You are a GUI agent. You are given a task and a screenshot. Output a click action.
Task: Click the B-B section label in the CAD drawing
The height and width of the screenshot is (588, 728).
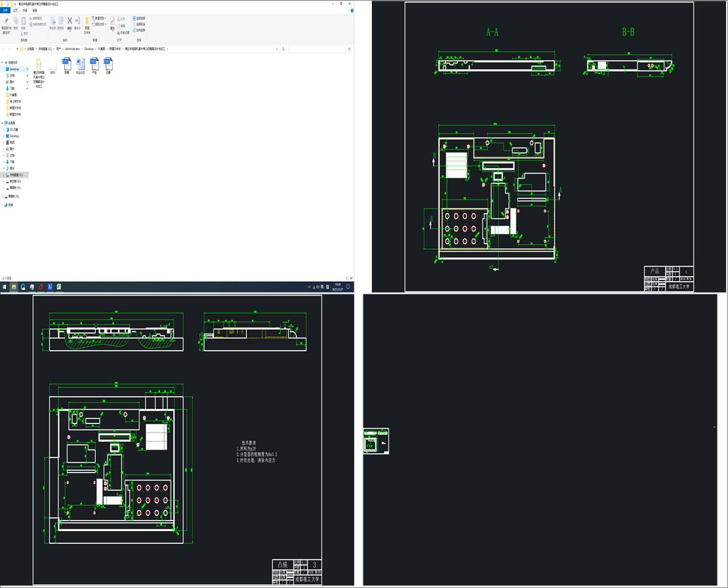tap(628, 32)
